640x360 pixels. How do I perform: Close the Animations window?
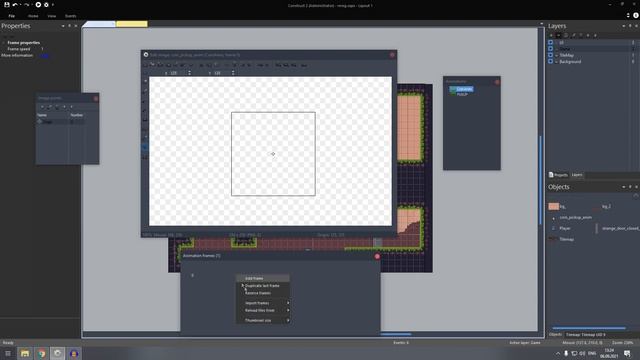click(497, 82)
